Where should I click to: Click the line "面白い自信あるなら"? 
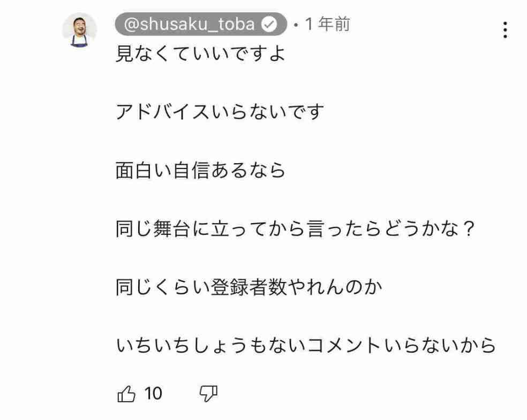pyautogui.click(x=200, y=171)
